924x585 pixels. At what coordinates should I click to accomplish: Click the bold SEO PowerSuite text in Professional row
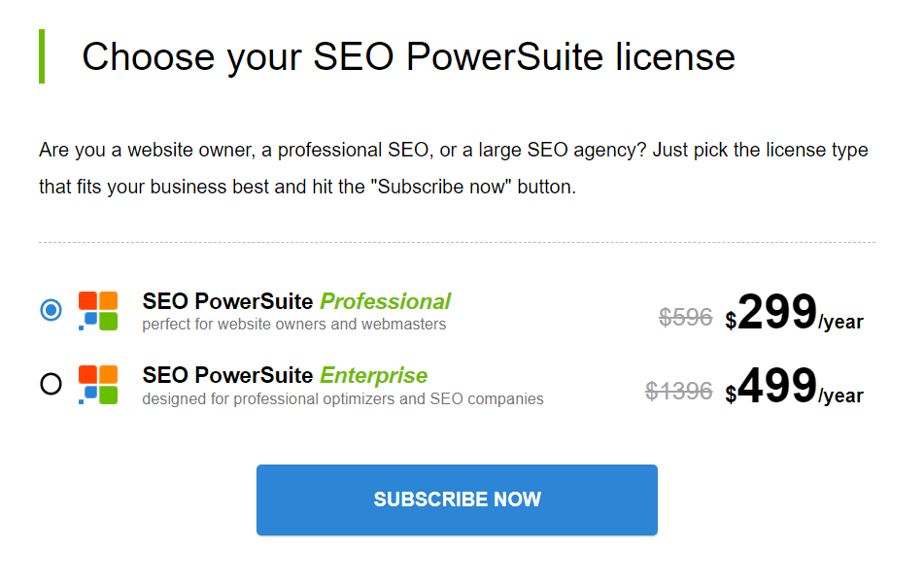pyautogui.click(x=227, y=301)
